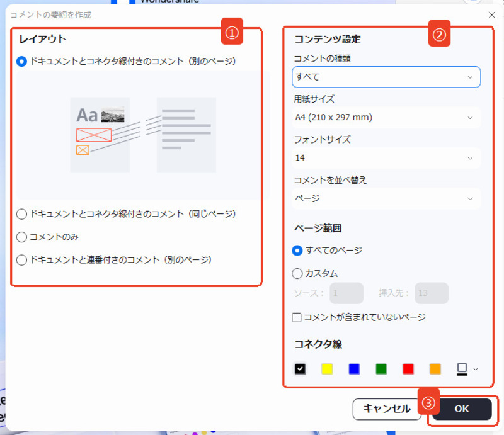Close the コメントの要約を作成 dialog
The image size is (504, 435).
pyautogui.click(x=493, y=14)
